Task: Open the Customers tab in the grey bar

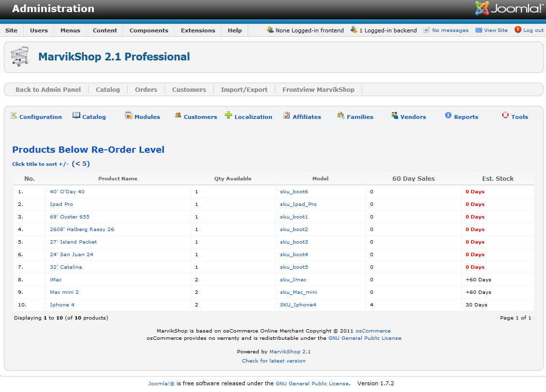Action: (189, 89)
